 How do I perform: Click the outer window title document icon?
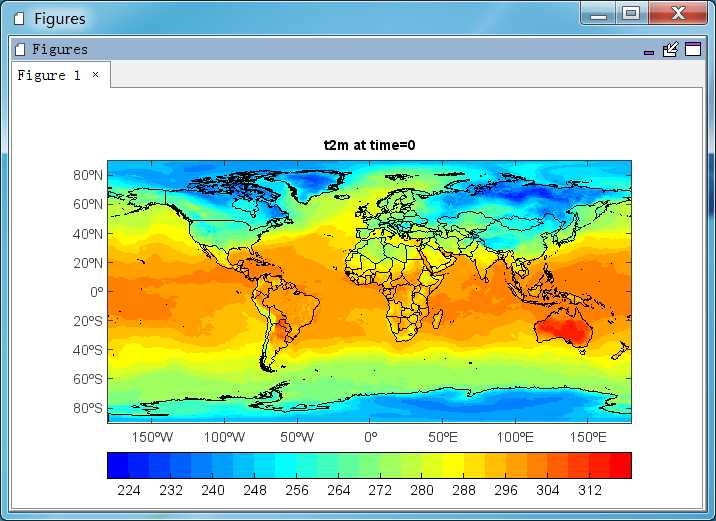[x=19, y=19]
